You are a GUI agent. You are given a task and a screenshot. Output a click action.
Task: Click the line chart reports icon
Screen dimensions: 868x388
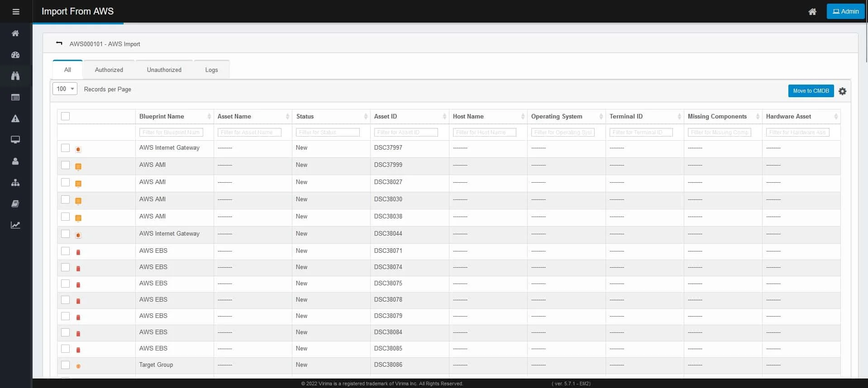[15, 225]
